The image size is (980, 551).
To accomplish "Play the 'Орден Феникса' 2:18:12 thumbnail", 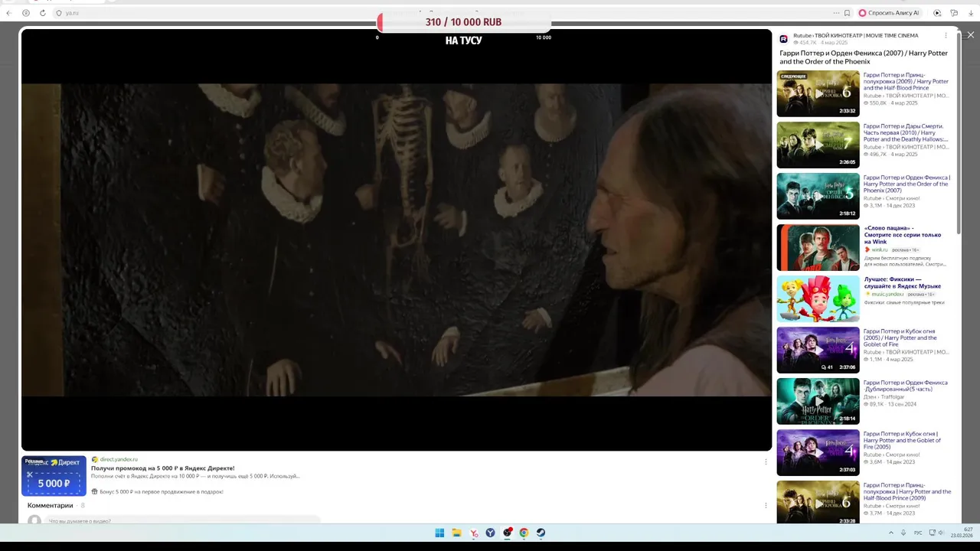I will coord(818,197).
